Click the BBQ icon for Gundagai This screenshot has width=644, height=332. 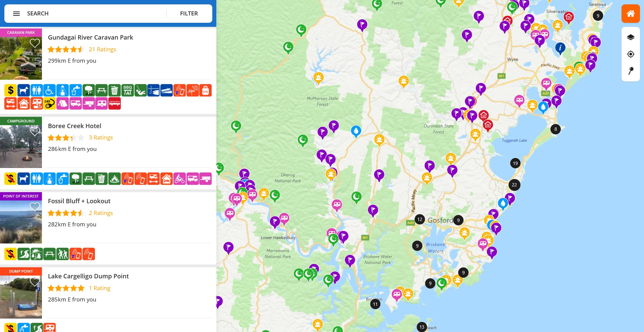tap(127, 90)
